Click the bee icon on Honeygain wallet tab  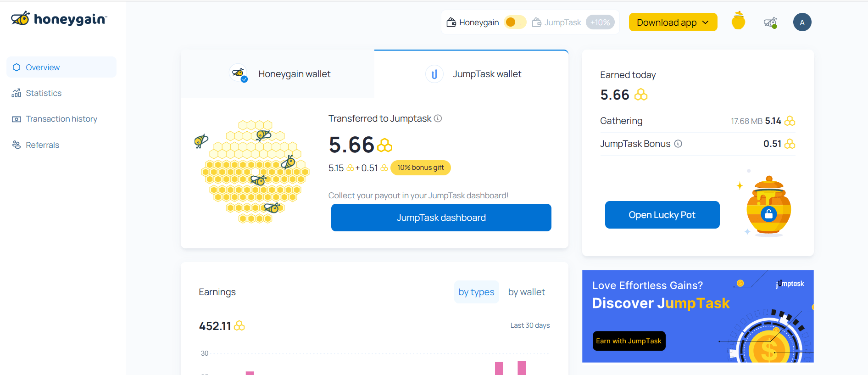238,73
